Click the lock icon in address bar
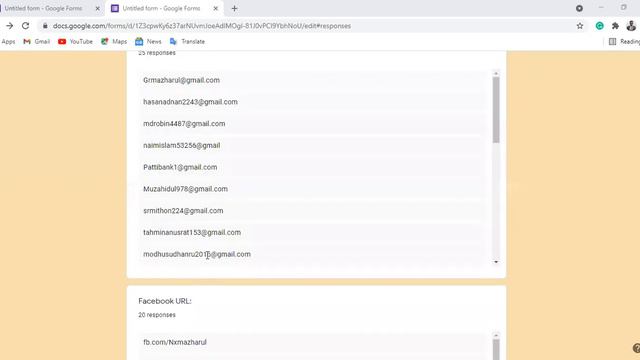 pos(45,26)
